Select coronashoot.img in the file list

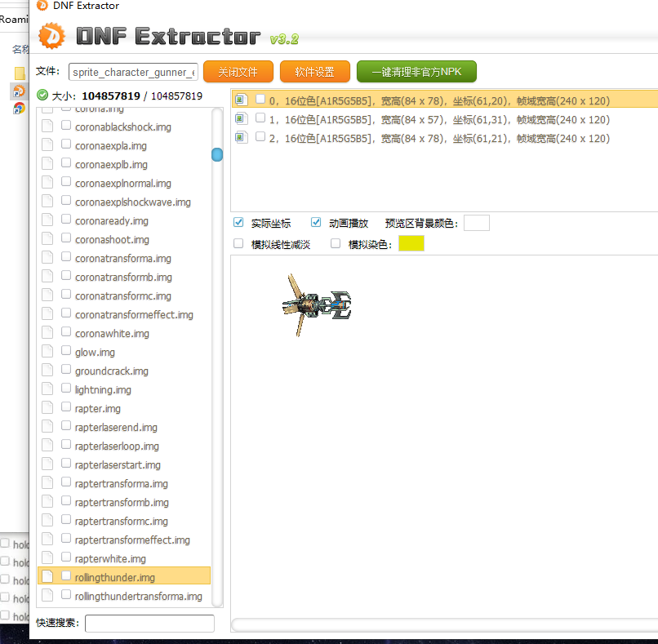[112, 240]
